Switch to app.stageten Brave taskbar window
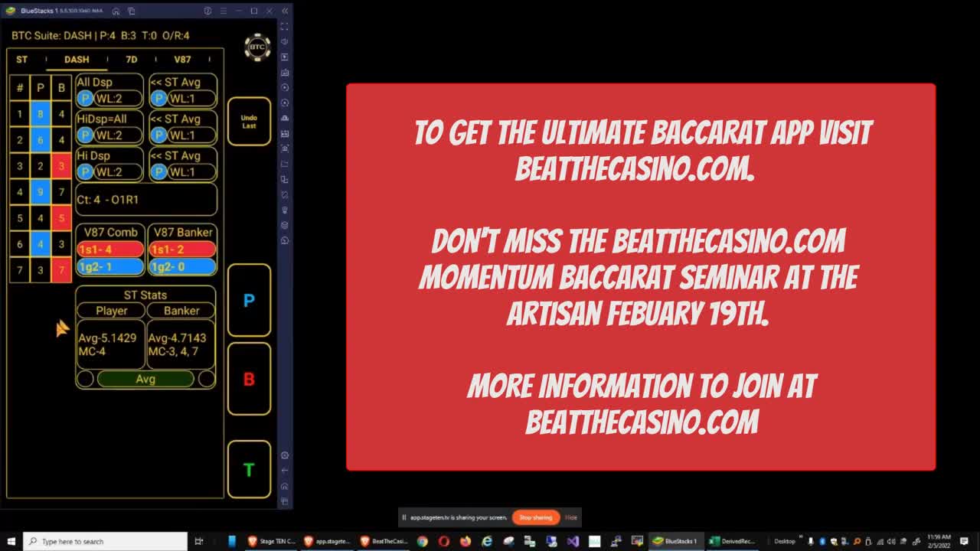Screen dimensions: 980x551 coord(328,541)
